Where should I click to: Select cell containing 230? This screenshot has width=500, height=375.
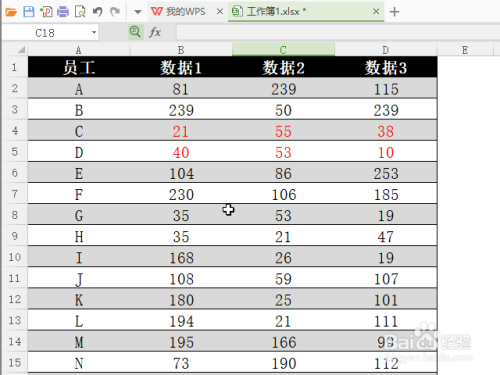[x=181, y=194]
